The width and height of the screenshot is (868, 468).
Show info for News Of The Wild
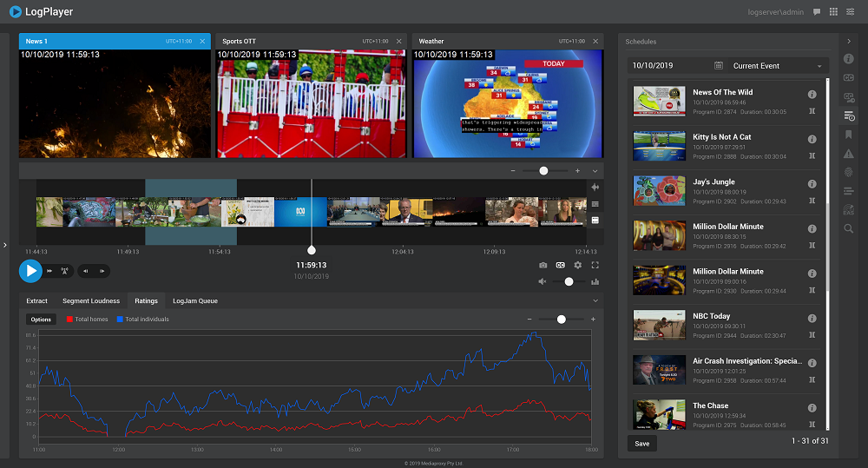812,95
